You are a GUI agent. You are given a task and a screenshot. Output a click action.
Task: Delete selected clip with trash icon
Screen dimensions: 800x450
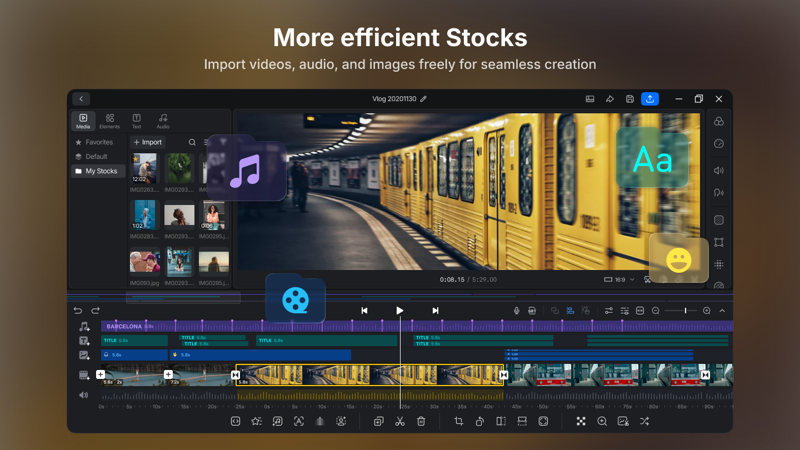(x=421, y=421)
